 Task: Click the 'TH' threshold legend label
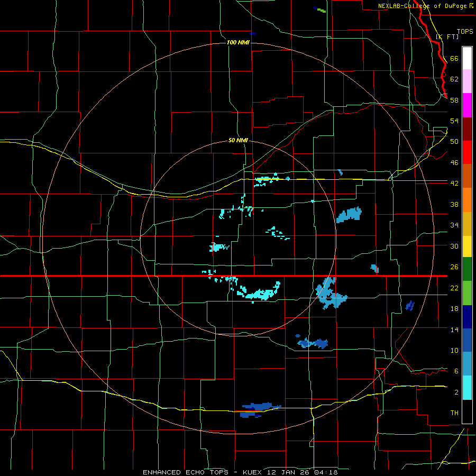pos(454,413)
